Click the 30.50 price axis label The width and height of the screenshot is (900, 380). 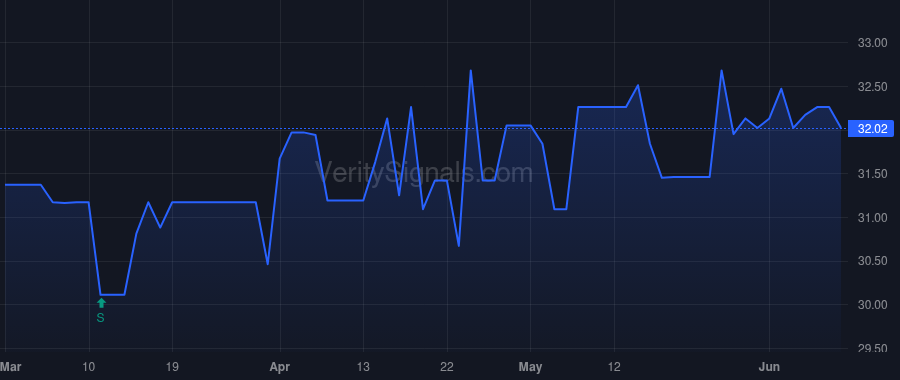point(872,261)
